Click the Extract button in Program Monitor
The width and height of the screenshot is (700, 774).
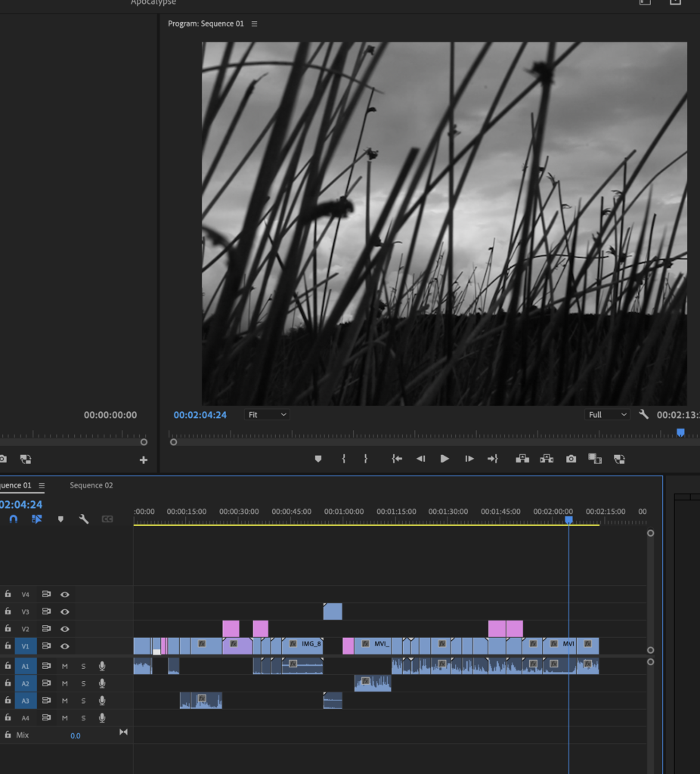(547, 459)
